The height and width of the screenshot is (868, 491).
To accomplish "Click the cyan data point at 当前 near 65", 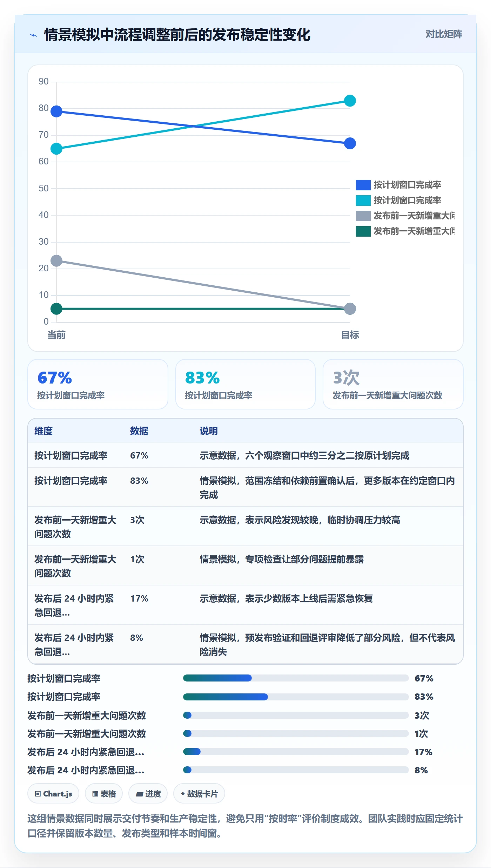I will coord(56,149).
